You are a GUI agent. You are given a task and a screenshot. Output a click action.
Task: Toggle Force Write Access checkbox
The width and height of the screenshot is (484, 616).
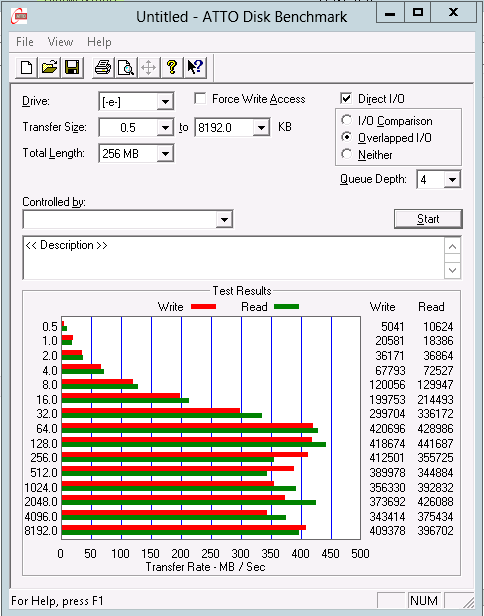coord(200,99)
